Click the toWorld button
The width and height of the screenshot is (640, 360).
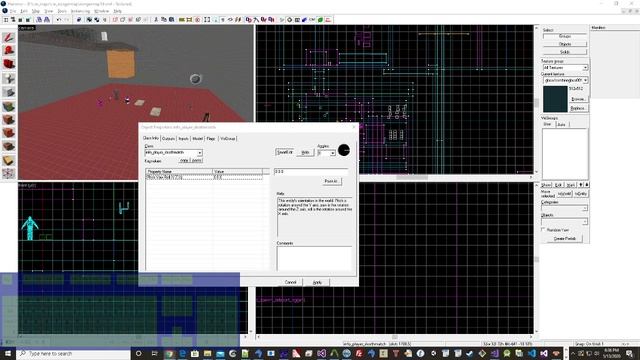564,194
